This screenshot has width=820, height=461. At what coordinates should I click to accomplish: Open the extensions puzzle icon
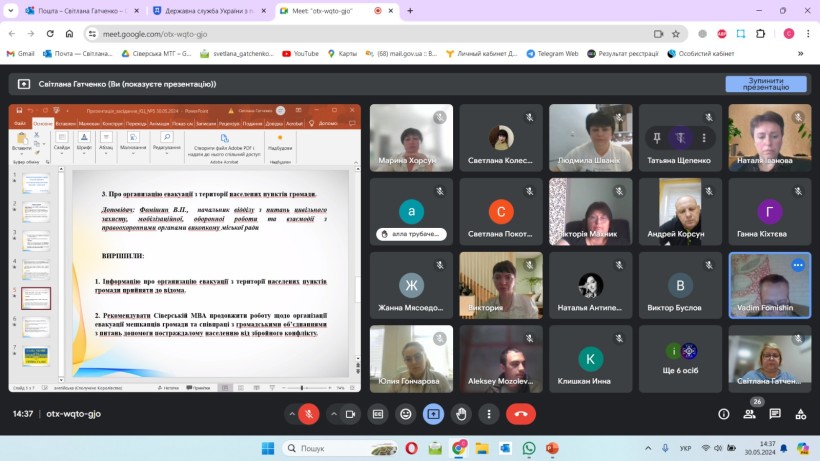[x=760, y=34]
